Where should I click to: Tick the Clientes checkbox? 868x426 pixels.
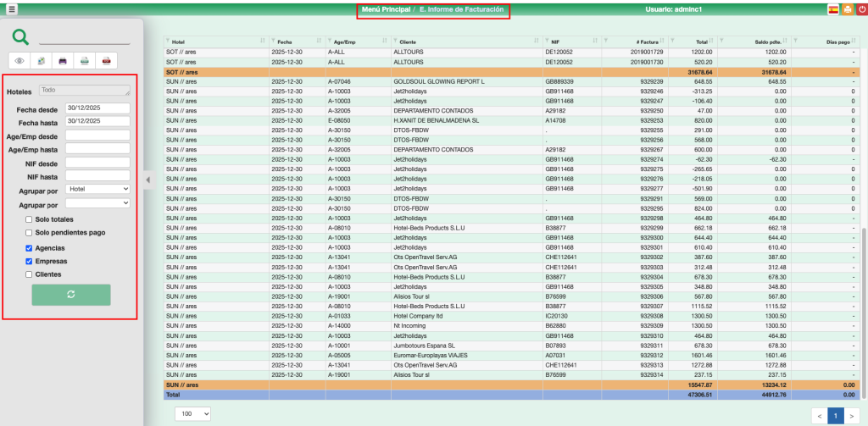coord(30,274)
